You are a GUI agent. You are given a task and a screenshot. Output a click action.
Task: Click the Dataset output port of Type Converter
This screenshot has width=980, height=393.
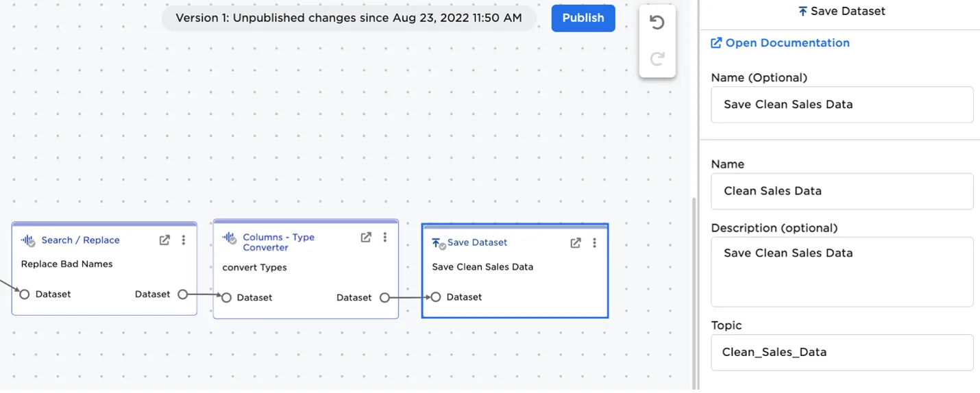[x=384, y=298]
